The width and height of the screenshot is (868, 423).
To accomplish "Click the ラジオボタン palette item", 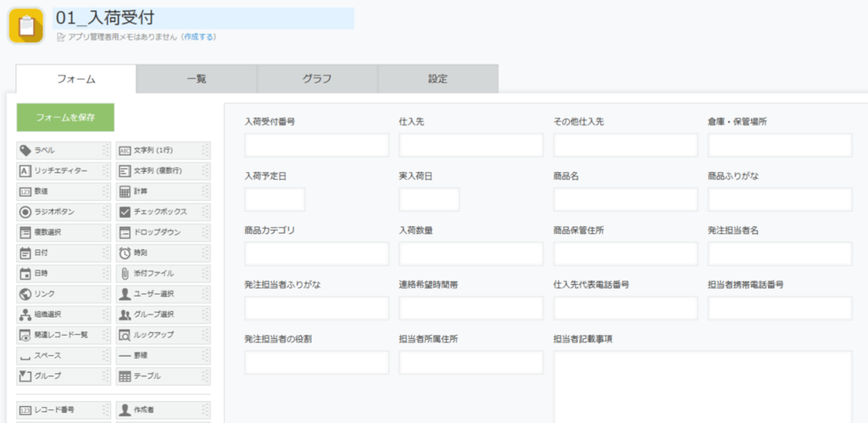I will 64,212.
